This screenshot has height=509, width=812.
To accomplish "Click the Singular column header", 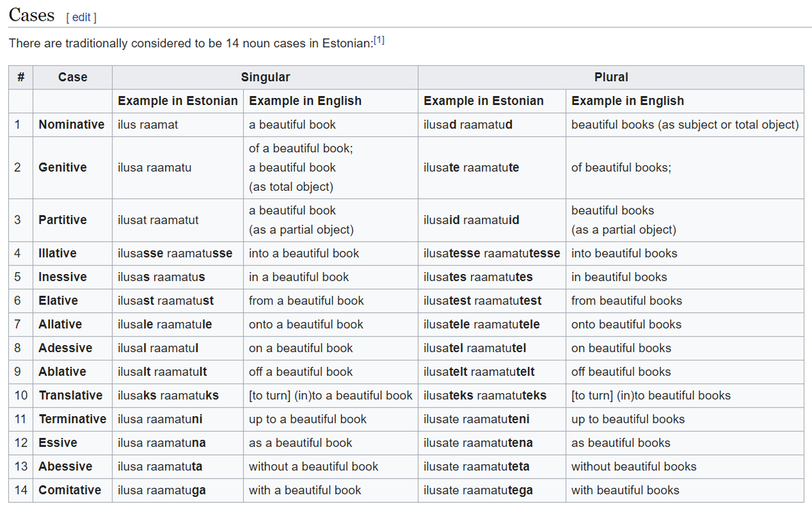I will (265, 77).
